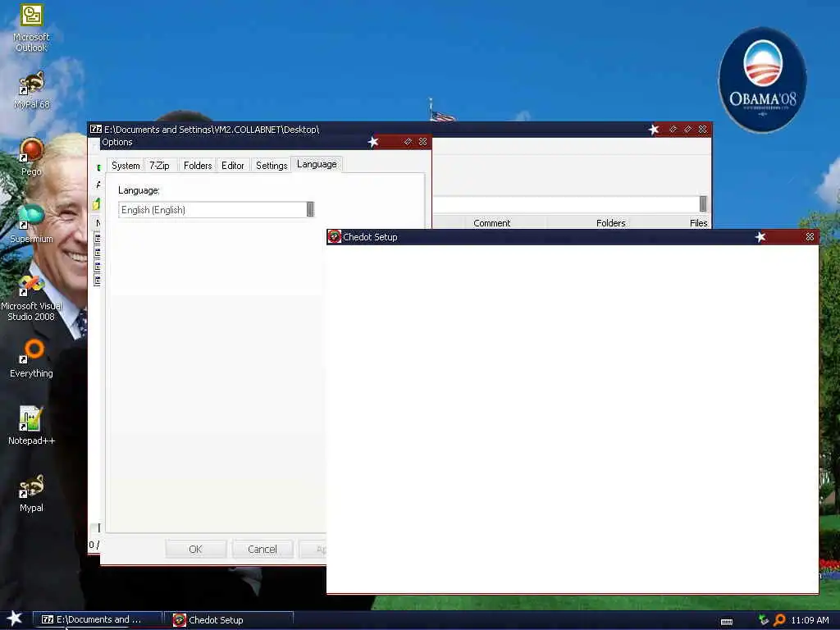This screenshot has width=840, height=630.
Task: Click the Folders column header
Action: pos(610,223)
